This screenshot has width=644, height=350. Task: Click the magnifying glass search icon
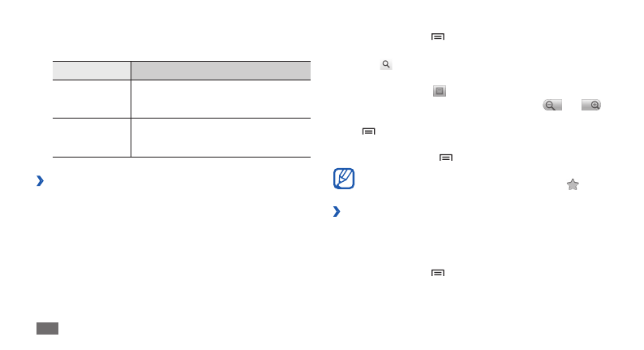click(x=386, y=63)
